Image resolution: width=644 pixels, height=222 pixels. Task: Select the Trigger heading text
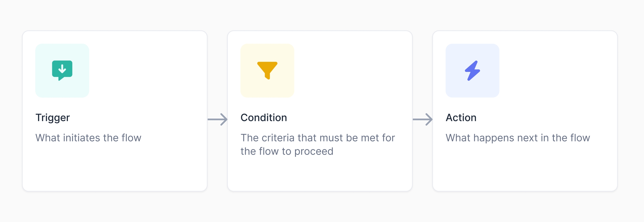click(53, 118)
